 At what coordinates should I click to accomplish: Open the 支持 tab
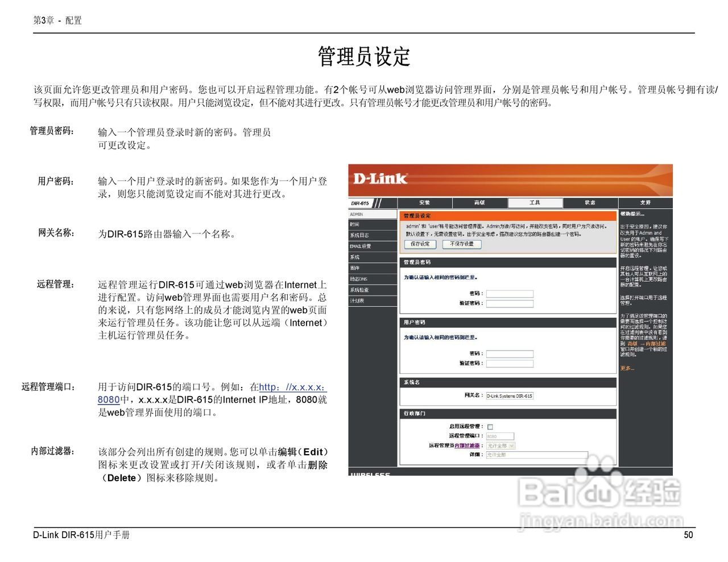(645, 203)
